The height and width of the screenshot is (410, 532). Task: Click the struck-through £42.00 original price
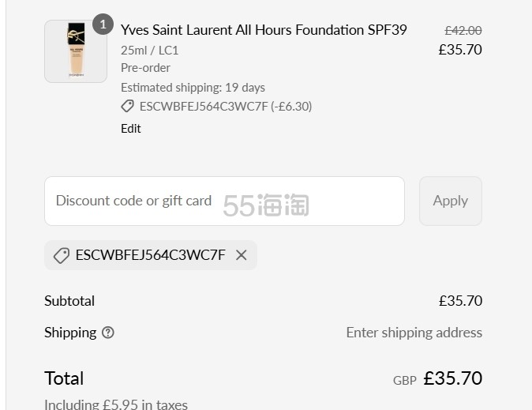pos(463,31)
